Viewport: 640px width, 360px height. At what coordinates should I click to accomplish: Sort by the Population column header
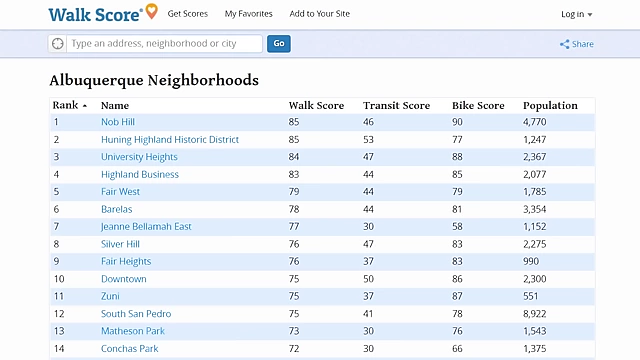(x=550, y=106)
